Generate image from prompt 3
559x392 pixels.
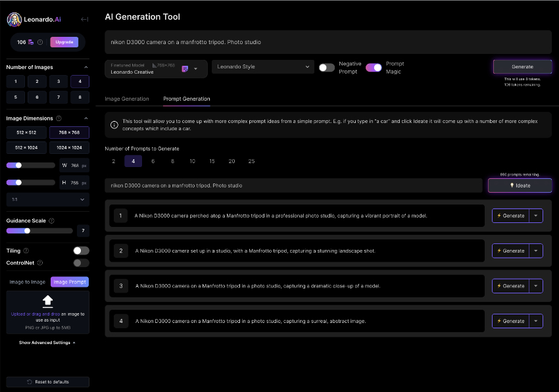pyautogui.click(x=511, y=286)
